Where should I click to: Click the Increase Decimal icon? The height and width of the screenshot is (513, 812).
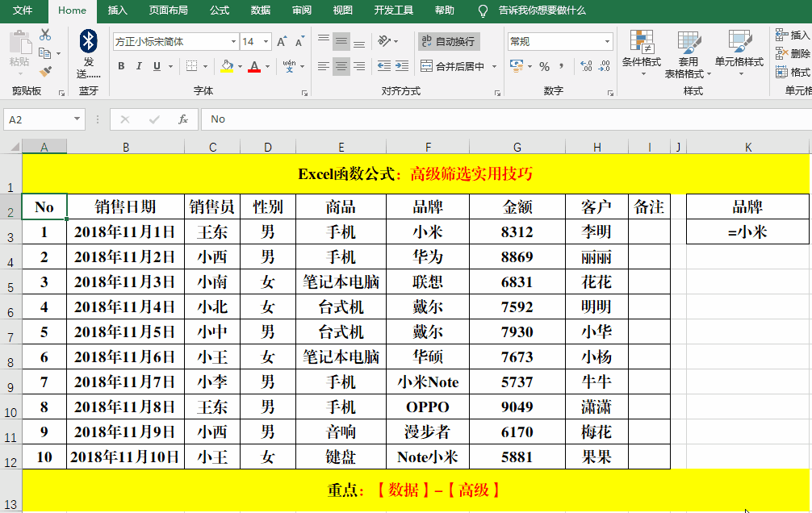[585, 66]
